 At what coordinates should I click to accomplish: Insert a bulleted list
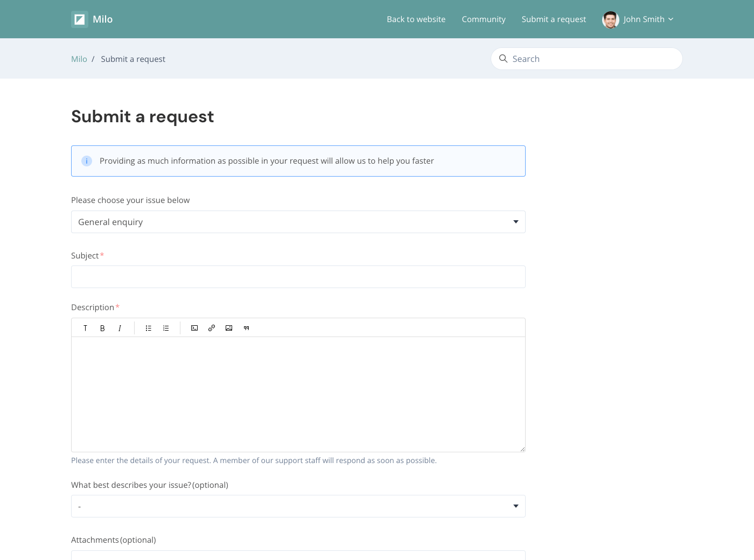[149, 328]
